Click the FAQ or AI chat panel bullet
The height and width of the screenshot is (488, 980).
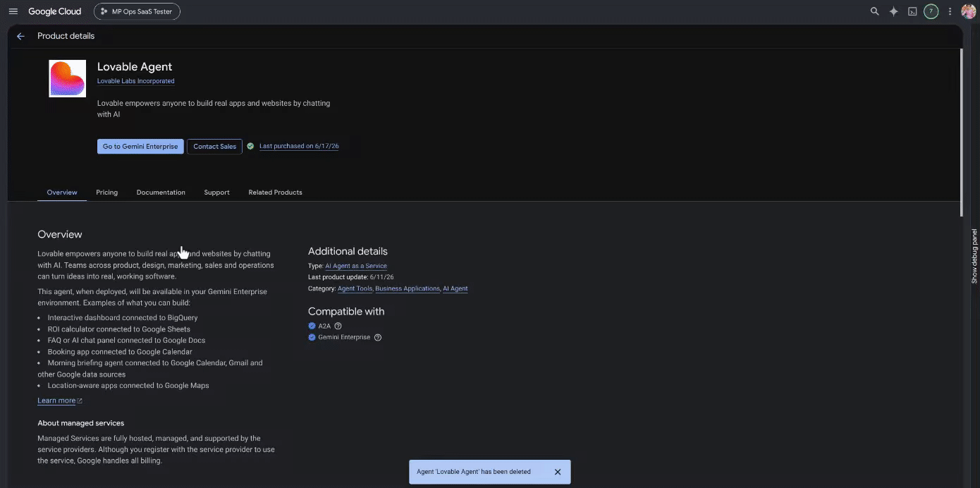(x=127, y=341)
